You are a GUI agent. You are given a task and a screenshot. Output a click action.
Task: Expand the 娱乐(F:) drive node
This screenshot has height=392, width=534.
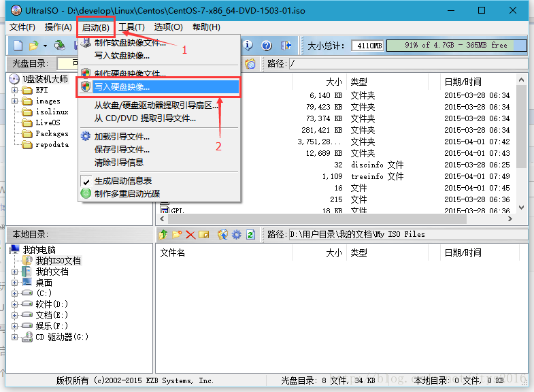coord(14,326)
